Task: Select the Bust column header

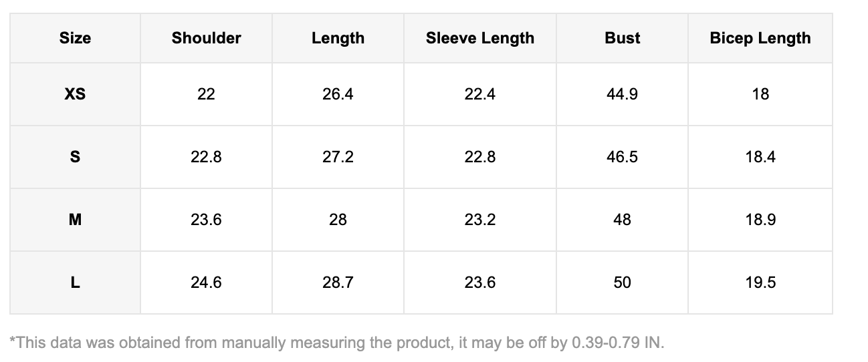Action: click(x=622, y=38)
